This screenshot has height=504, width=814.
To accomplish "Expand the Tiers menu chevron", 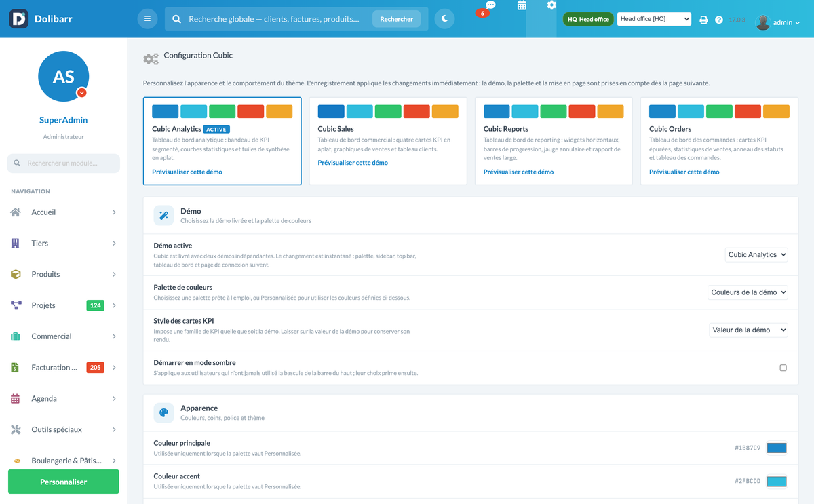I will pos(114,244).
